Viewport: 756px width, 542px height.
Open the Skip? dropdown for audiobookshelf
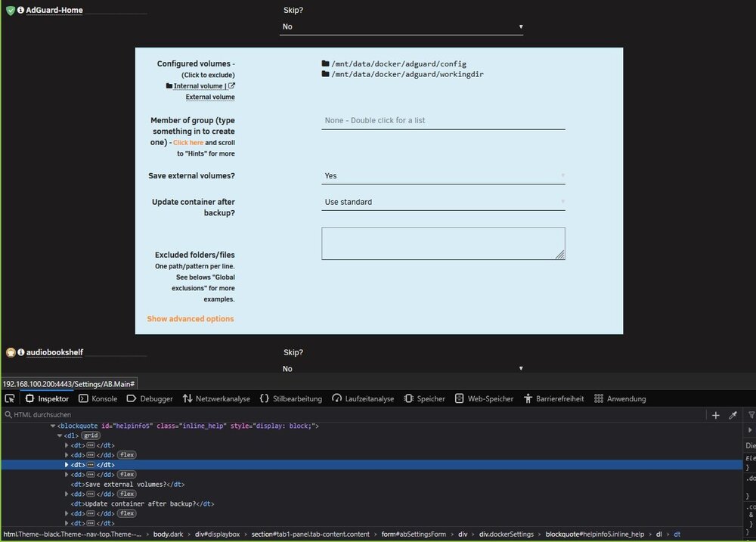[401, 368]
